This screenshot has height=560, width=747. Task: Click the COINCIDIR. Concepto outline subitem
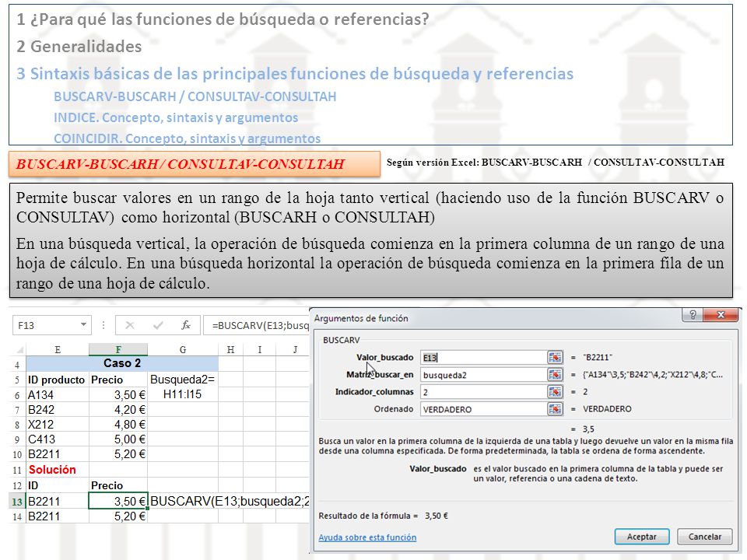coord(187,138)
